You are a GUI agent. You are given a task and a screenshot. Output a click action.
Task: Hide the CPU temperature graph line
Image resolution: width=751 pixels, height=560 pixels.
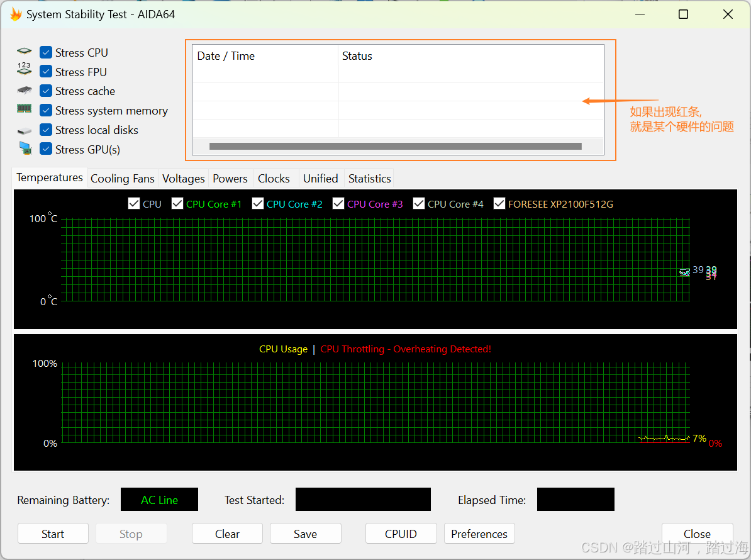point(134,204)
